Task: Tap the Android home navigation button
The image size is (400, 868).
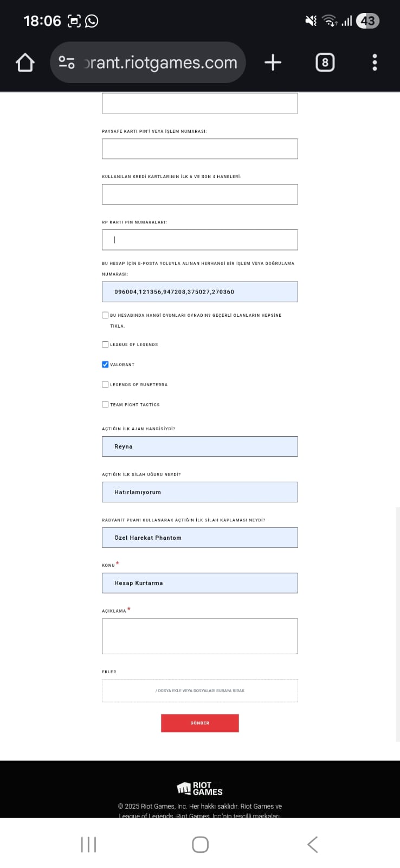Action: [x=200, y=845]
